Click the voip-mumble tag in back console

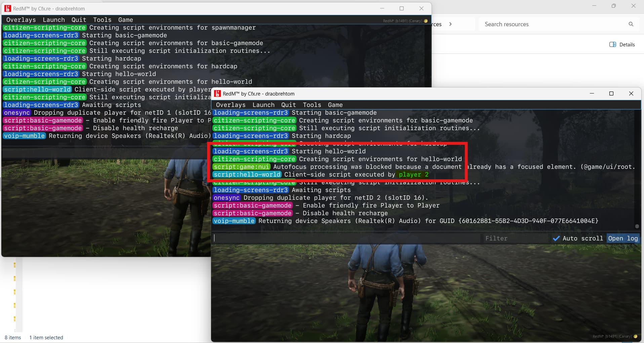24,136
